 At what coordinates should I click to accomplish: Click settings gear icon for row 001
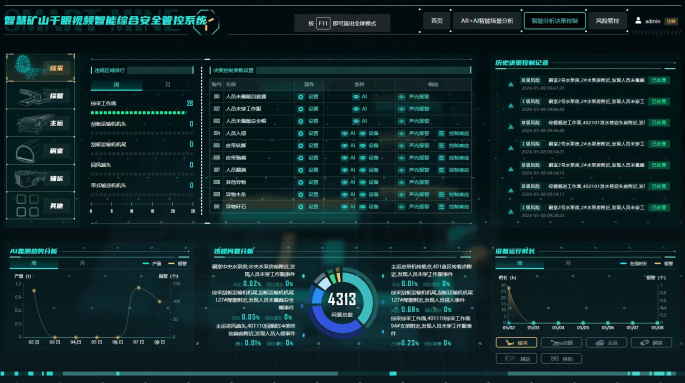301,97
